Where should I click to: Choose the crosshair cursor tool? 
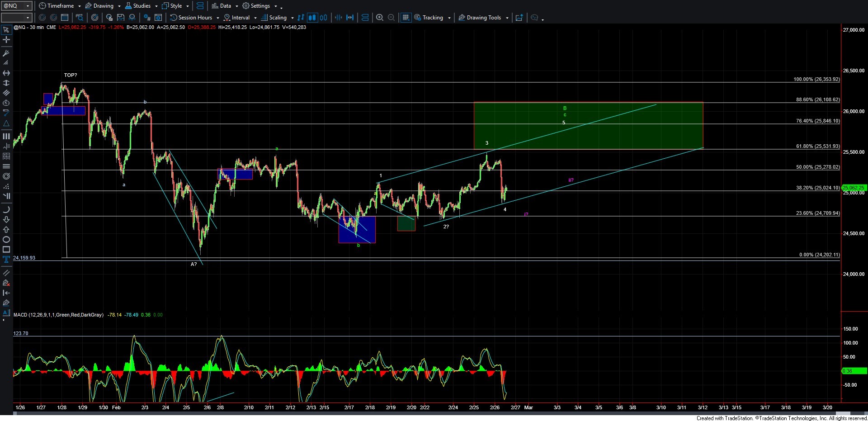[x=6, y=40]
